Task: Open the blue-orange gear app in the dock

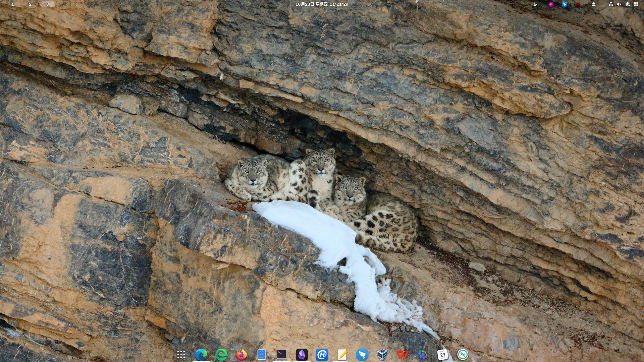Action: point(423,355)
